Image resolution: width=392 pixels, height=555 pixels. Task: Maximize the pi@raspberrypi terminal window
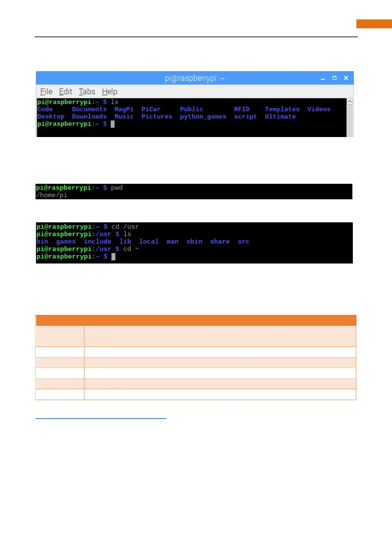(x=334, y=78)
